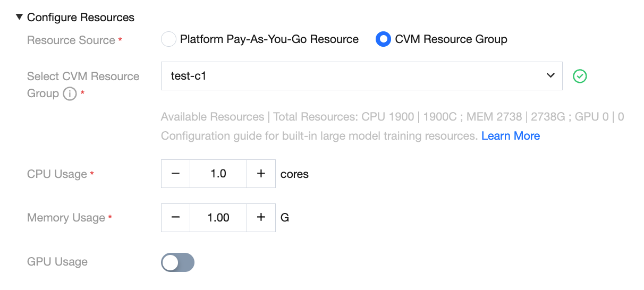Select Platform Pay-As-You-Go Resource radio button
Viewport: 644px width, 290px height.
(168, 39)
